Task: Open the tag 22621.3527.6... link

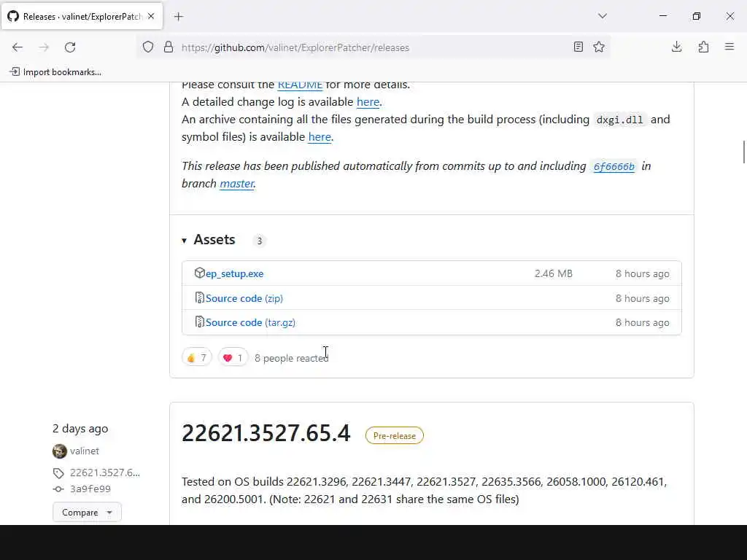Action: (x=105, y=472)
